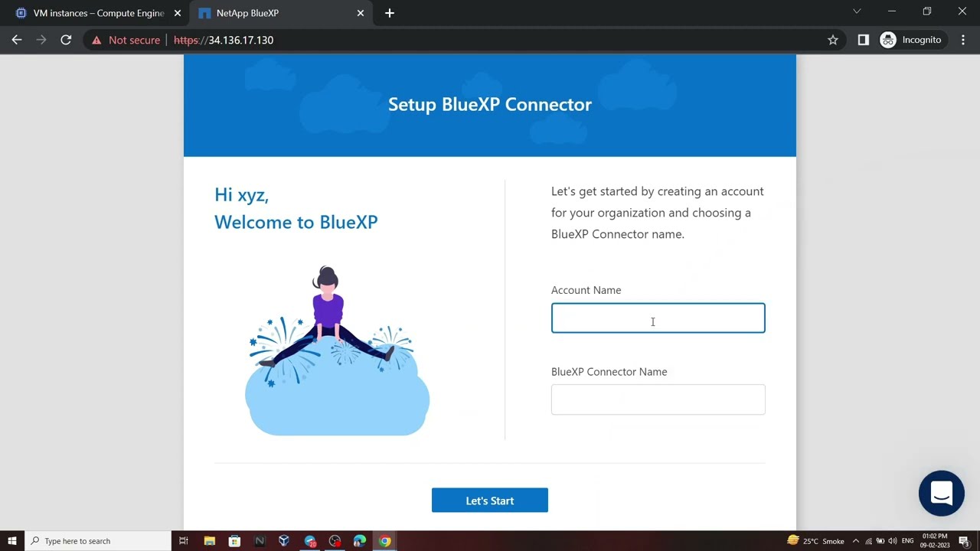Open Microsoft Store from the taskbar
Screen dimensions: 980x551
click(x=234, y=541)
